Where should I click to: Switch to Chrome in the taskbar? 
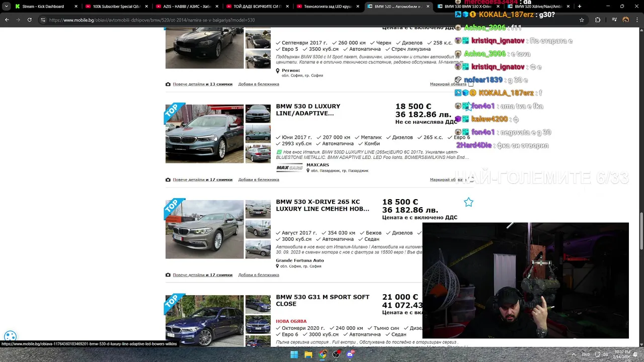point(322,354)
